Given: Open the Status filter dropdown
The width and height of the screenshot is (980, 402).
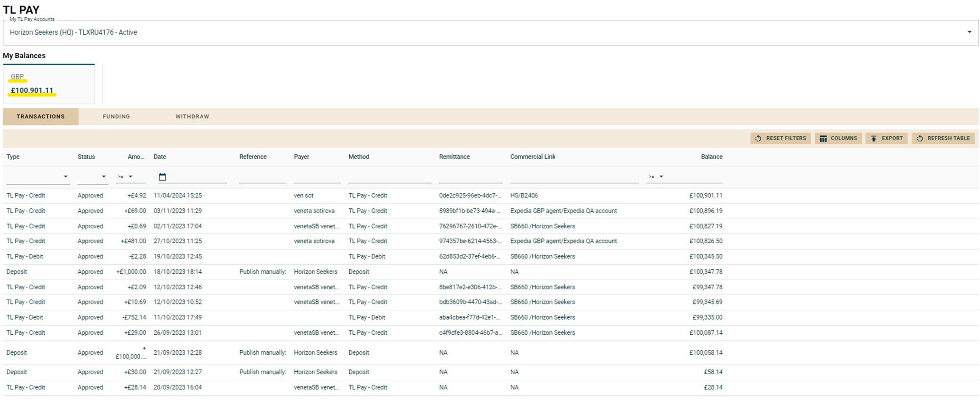Looking at the screenshot, I should point(104,177).
